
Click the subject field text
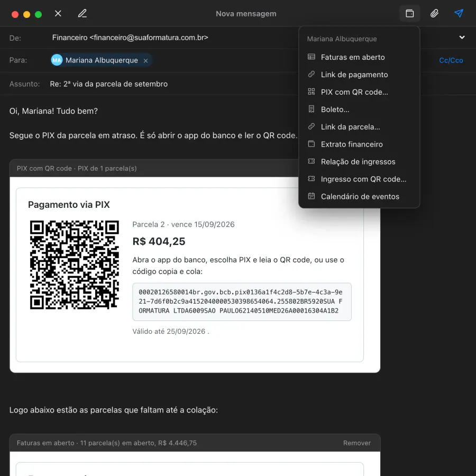click(108, 84)
